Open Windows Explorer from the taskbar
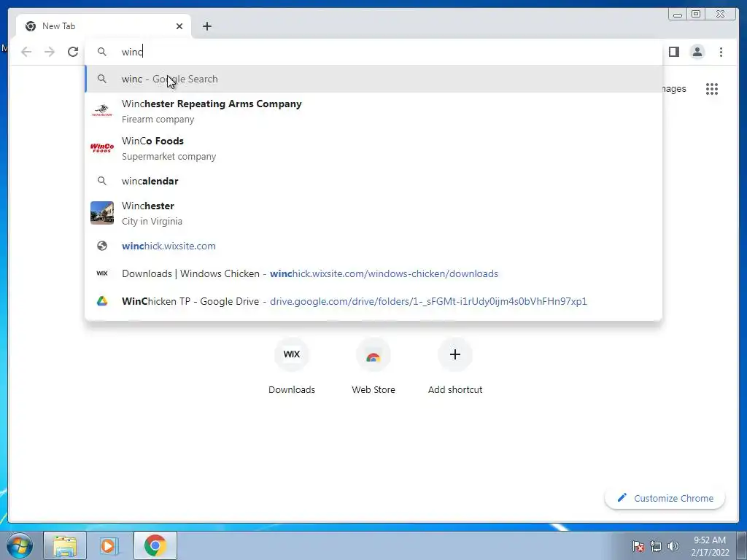 pyautogui.click(x=65, y=545)
